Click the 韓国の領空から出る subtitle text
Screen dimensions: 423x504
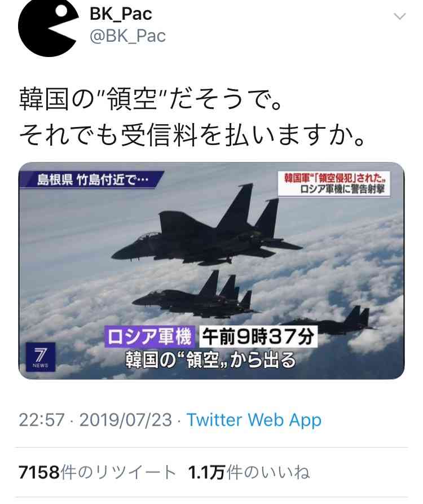(x=210, y=360)
